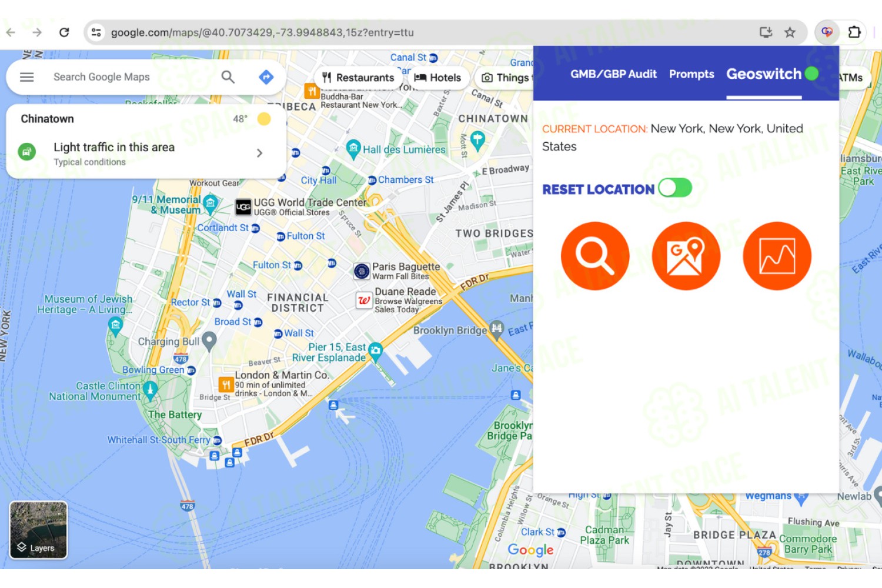Select the Charging Bull map pin
The image size is (882, 588).
click(x=209, y=340)
